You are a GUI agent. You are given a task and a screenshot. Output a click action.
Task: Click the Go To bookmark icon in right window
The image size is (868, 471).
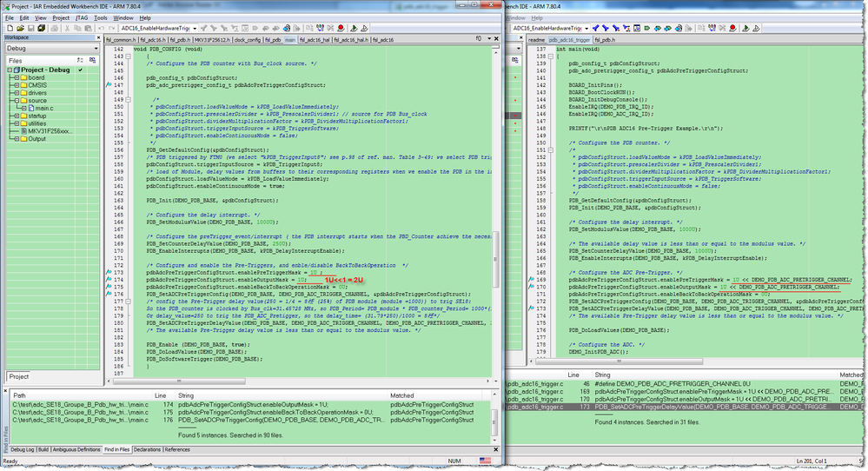tap(646, 28)
